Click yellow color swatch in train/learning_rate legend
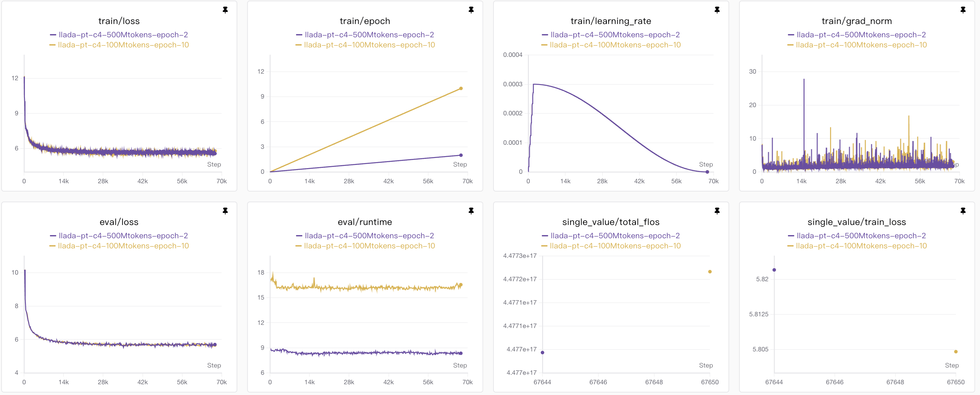The image size is (980, 395). (544, 45)
